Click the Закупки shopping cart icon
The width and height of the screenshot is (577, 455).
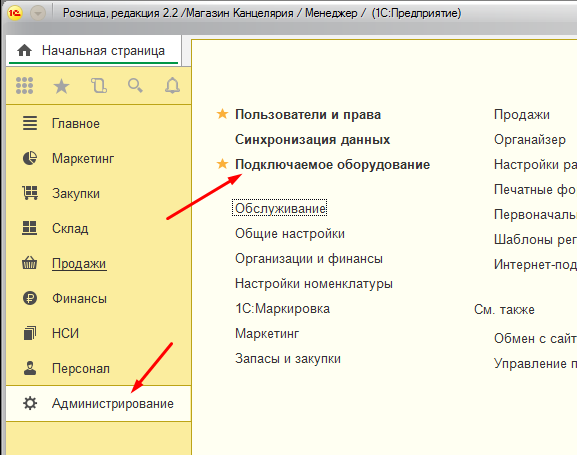click(x=30, y=193)
